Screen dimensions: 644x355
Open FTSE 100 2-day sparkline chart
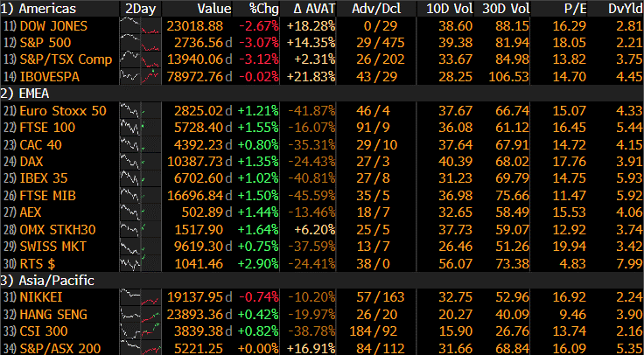(x=140, y=128)
